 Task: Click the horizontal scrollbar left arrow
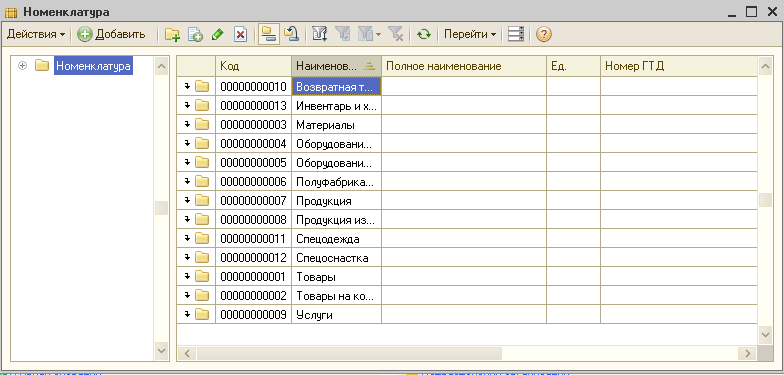point(188,353)
